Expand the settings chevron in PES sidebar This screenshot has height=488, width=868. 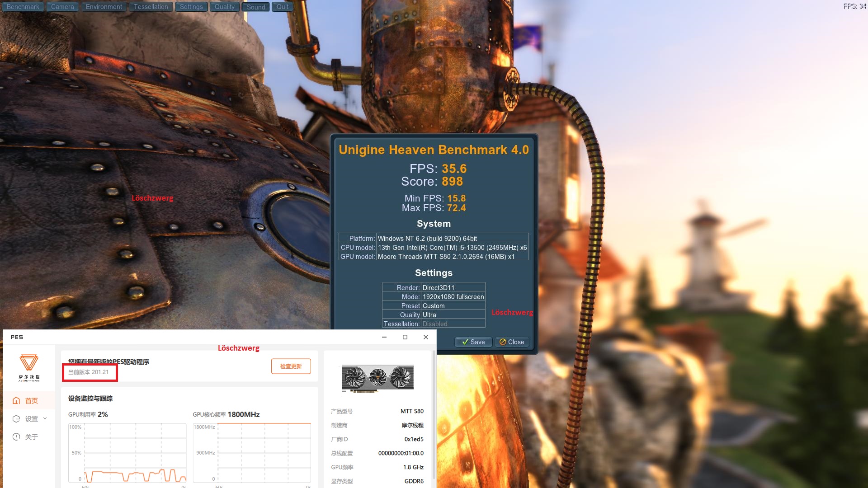(45, 418)
